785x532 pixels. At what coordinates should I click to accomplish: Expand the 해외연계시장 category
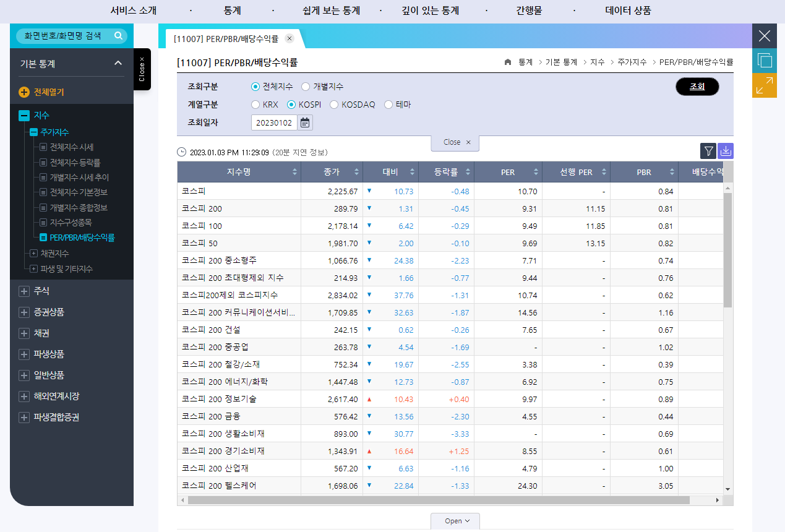[24, 397]
